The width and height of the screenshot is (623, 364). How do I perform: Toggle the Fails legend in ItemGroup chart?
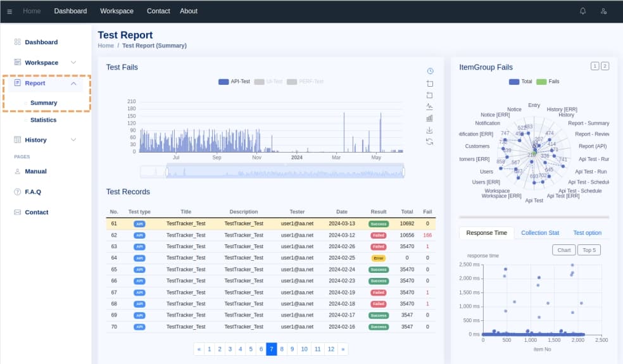tap(548, 82)
